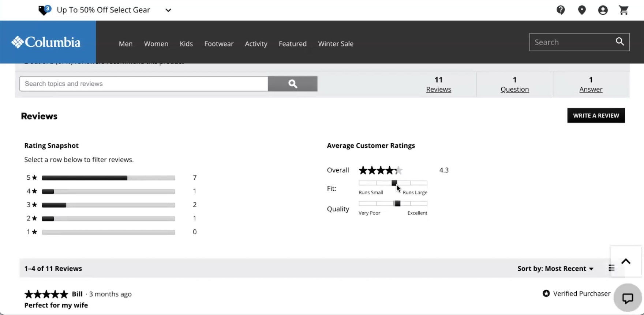Viewport: 644px width, 315px height.
Task: Expand the promo banner chevron
Action: pyautogui.click(x=168, y=10)
